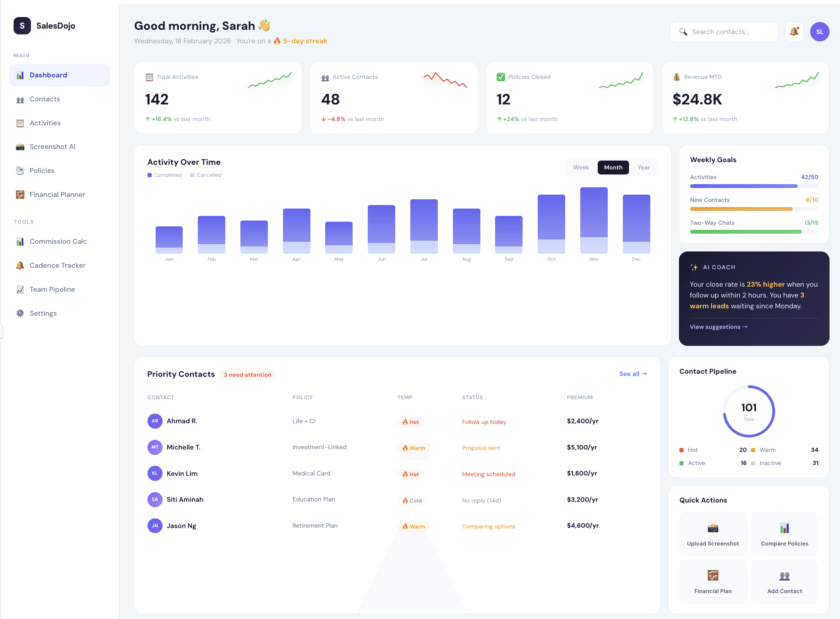Open the Screenshot AI tool in the sidebar
The image size is (840, 619).
[x=52, y=147]
